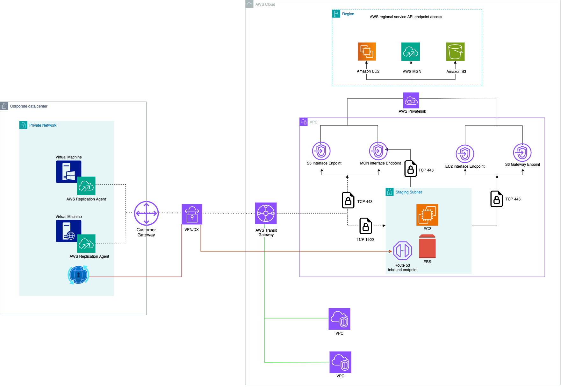Click the VPN/DX purple icon
The width and height of the screenshot is (561, 392).
click(x=192, y=214)
